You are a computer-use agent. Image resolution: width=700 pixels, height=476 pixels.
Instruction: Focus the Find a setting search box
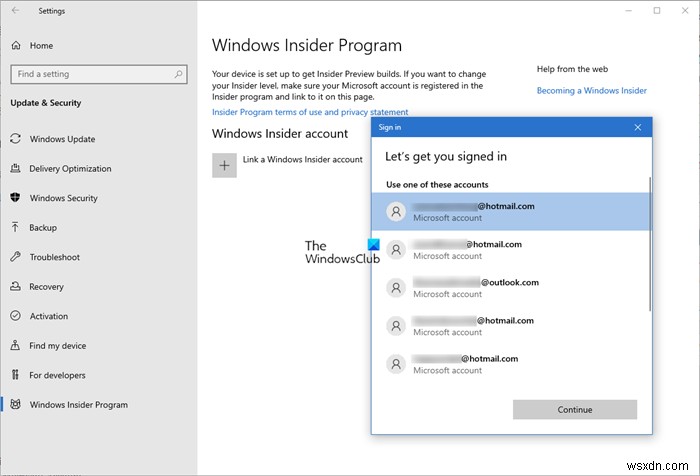[x=99, y=74]
